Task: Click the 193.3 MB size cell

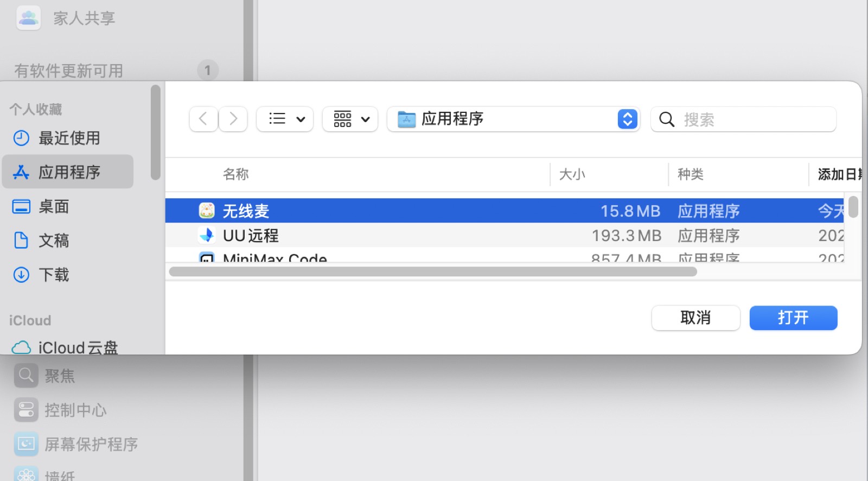Action: [627, 236]
